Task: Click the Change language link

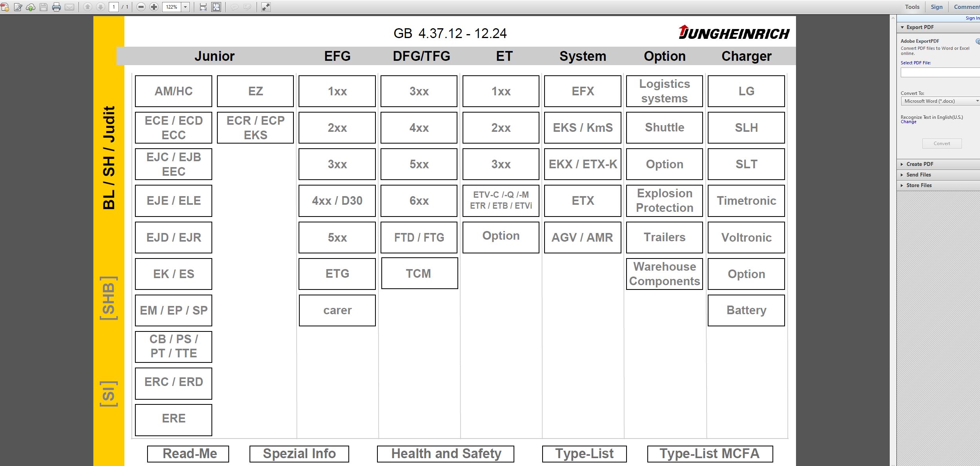Action: click(909, 122)
